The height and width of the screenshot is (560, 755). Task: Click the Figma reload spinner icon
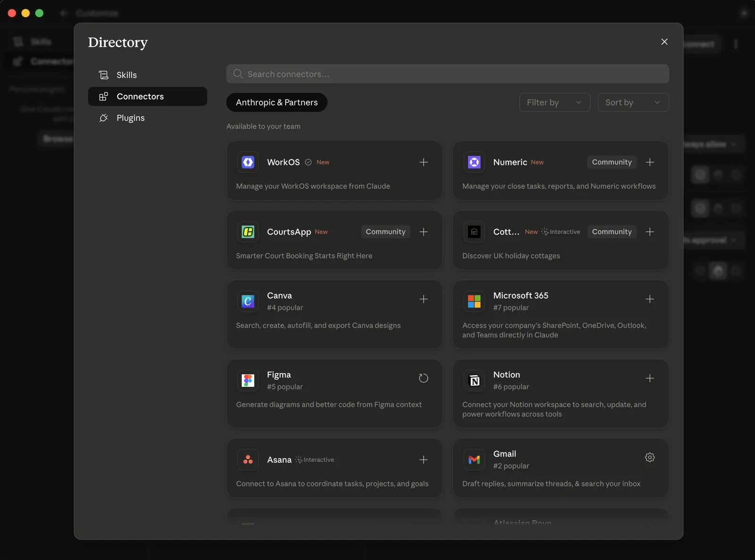[423, 378]
